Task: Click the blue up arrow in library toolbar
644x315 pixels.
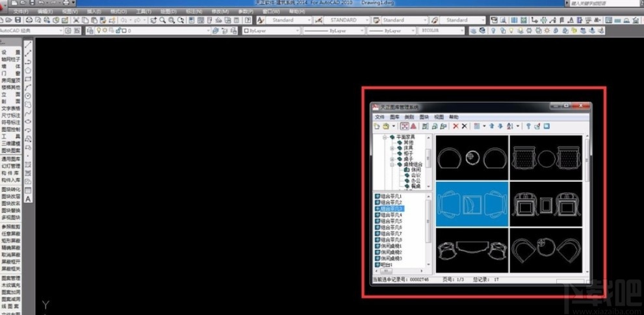Action: pos(492,126)
